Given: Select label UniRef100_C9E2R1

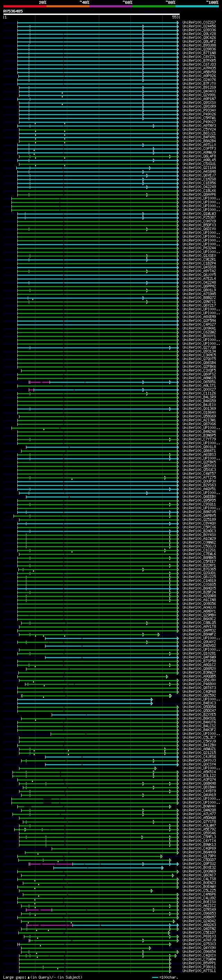Looking at the screenshot, I should [199, 259].
